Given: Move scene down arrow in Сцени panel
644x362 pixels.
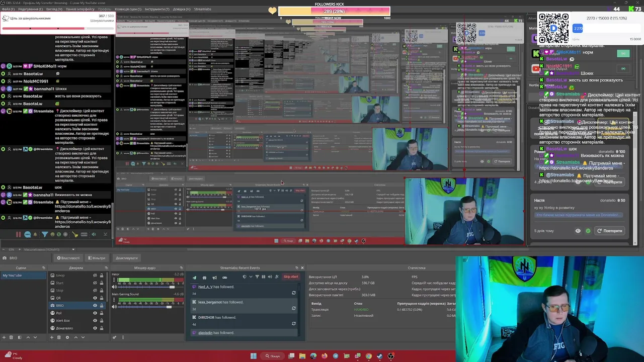Looking at the screenshot, I should point(35,337).
